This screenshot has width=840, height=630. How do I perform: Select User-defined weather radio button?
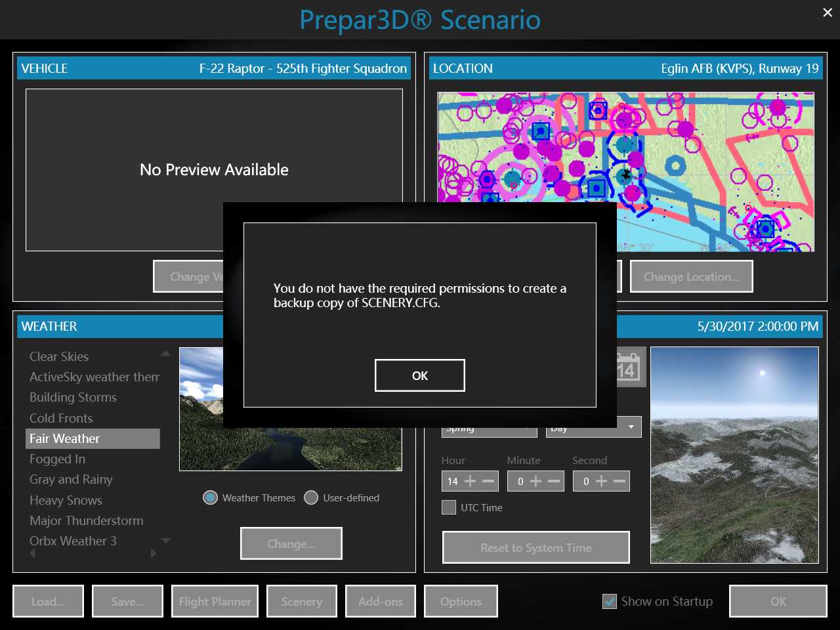[x=311, y=497]
